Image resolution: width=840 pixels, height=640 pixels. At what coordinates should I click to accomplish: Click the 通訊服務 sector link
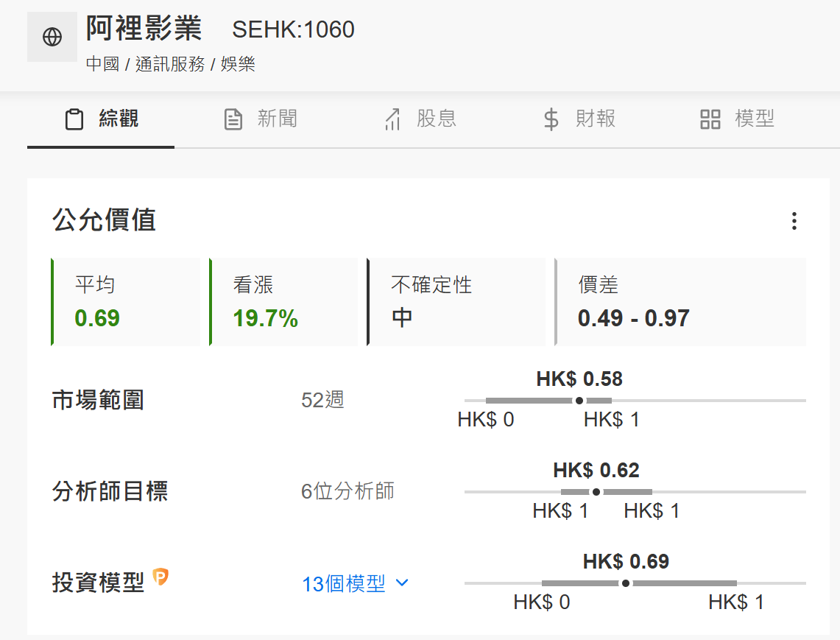[170, 64]
